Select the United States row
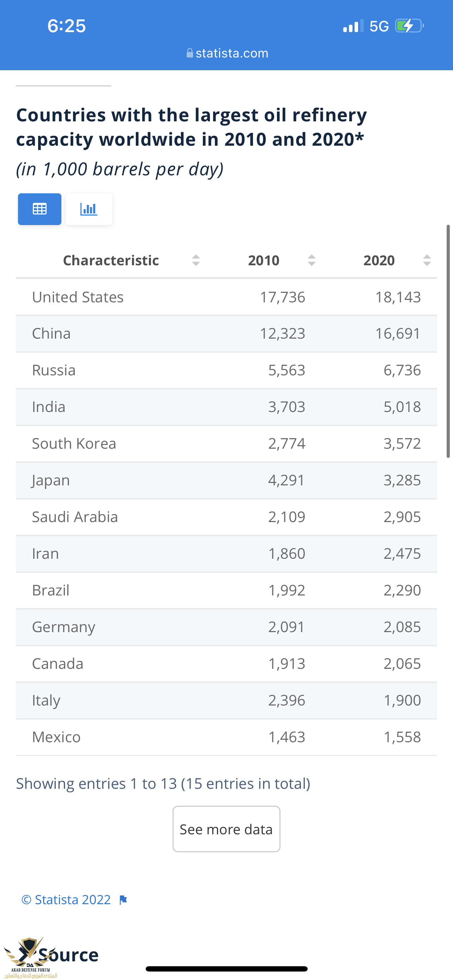The image size is (453, 980). click(x=226, y=297)
